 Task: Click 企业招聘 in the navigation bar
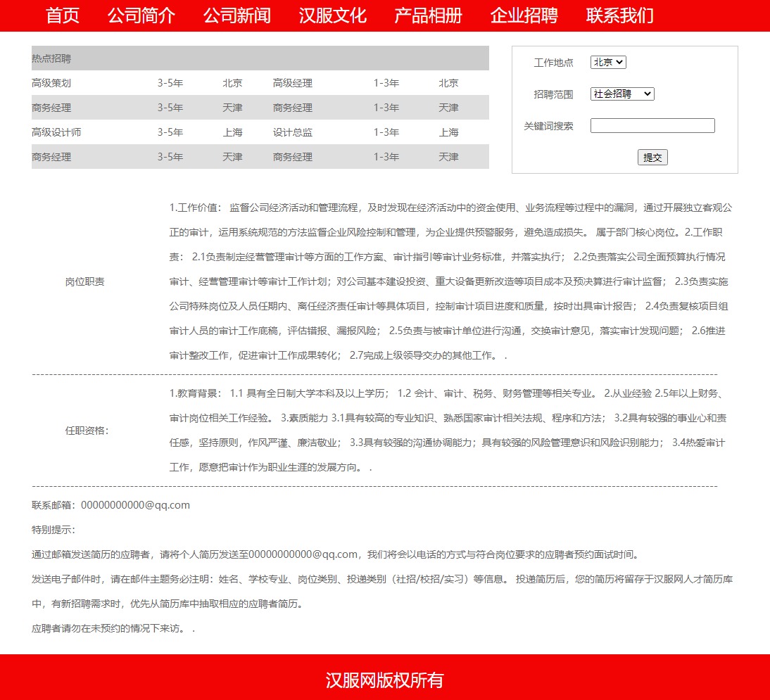pos(524,15)
